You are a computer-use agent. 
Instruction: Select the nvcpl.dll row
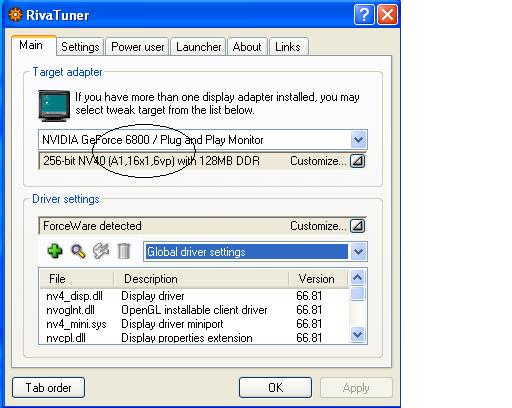[x=194, y=338]
